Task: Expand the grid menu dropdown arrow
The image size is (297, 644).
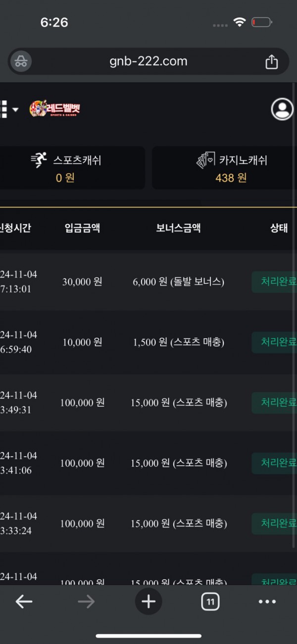Action: 15,110
